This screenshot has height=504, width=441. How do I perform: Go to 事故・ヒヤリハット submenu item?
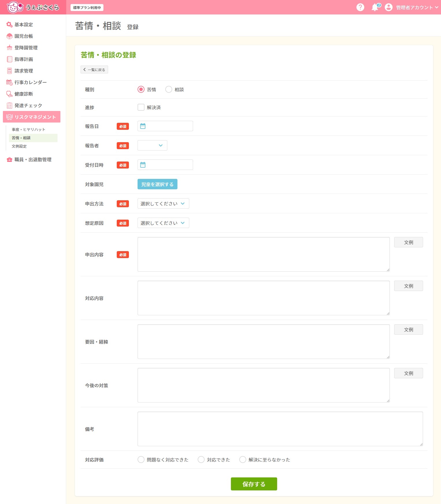pyautogui.click(x=33, y=129)
